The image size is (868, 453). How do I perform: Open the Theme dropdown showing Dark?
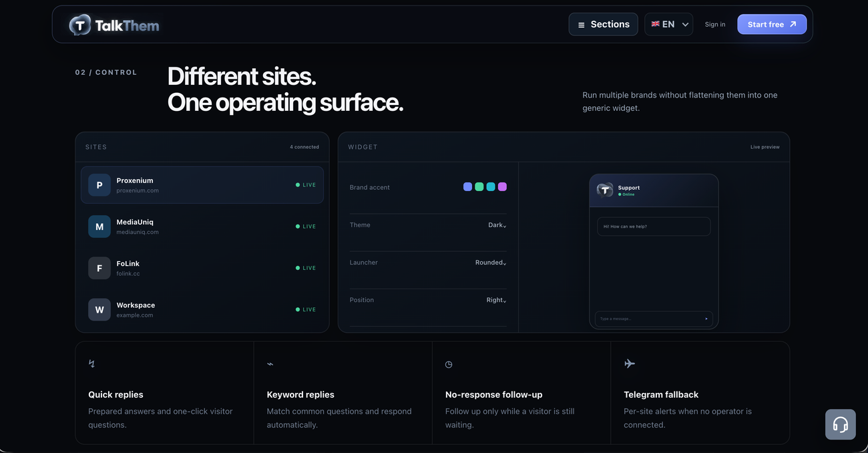[x=497, y=225]
